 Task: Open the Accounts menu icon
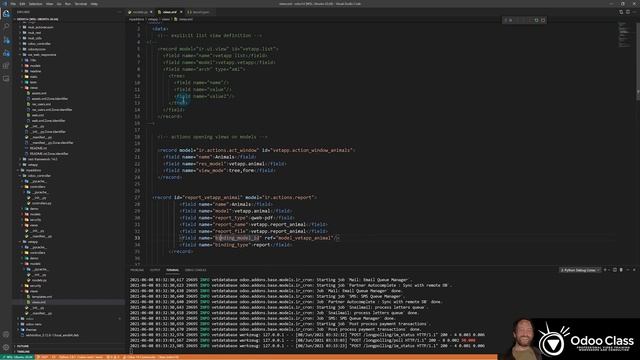click(6, 335)
